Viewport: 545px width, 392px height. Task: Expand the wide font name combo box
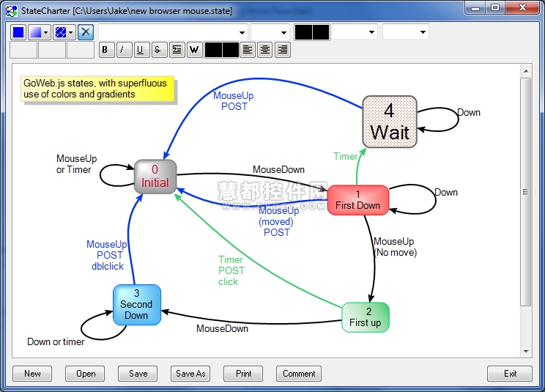point(242,32)
